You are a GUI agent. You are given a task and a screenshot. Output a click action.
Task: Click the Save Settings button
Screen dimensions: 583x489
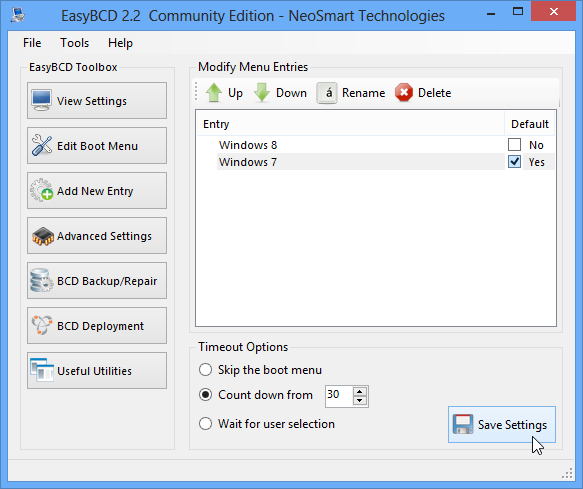[x=502, y=425]
